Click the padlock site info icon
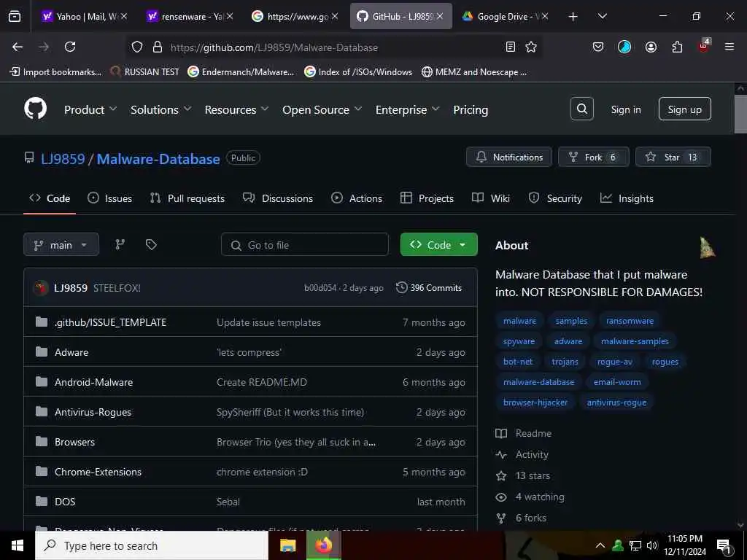Screen dimensions: 747x560 (158, 47)
